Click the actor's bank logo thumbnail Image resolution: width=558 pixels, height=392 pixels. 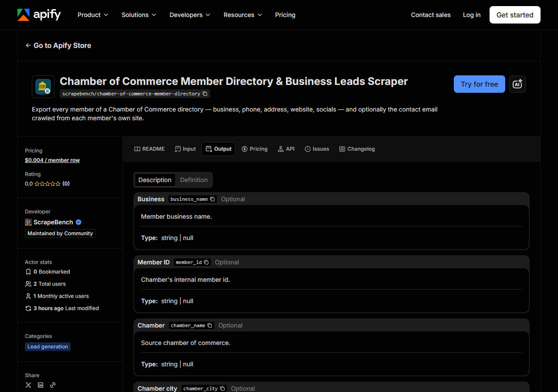coord(43,87)
